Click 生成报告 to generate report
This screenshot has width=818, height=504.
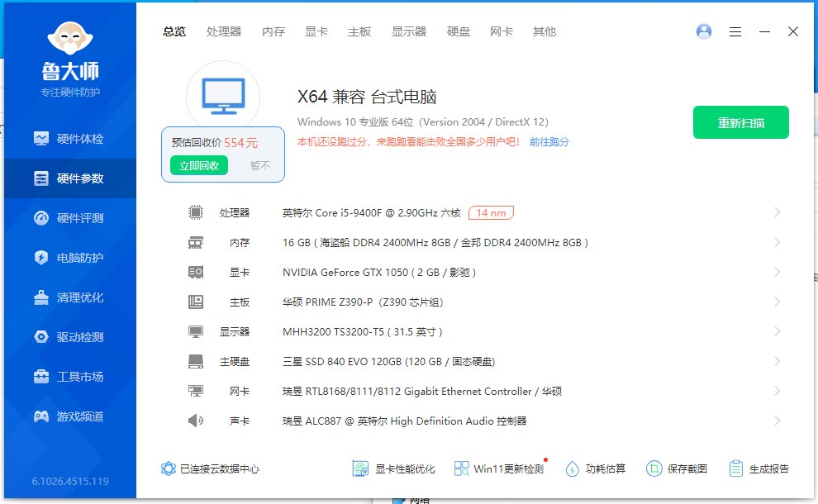pos(759,468)
